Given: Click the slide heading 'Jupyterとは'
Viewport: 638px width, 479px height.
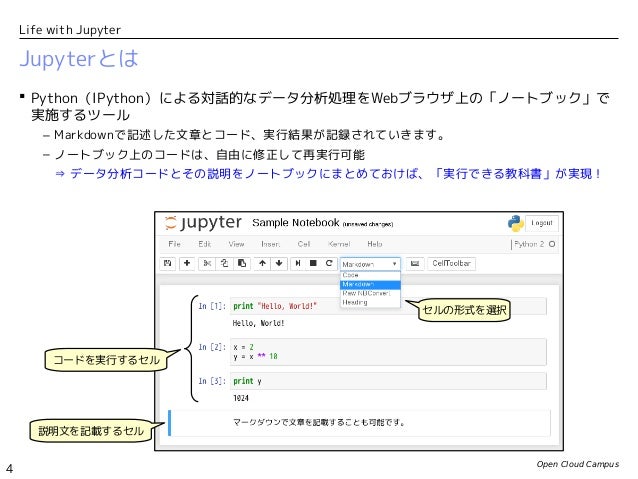Looking at the screenshot, I should tap(79, 59).
